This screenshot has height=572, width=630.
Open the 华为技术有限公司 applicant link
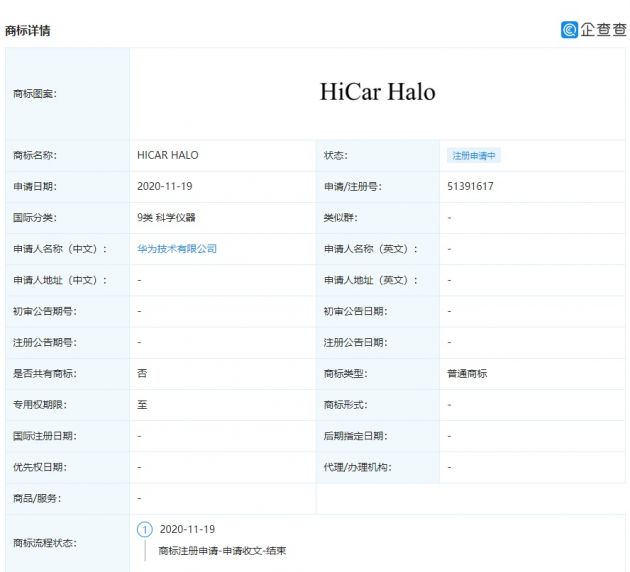click(x=177, y=249)
